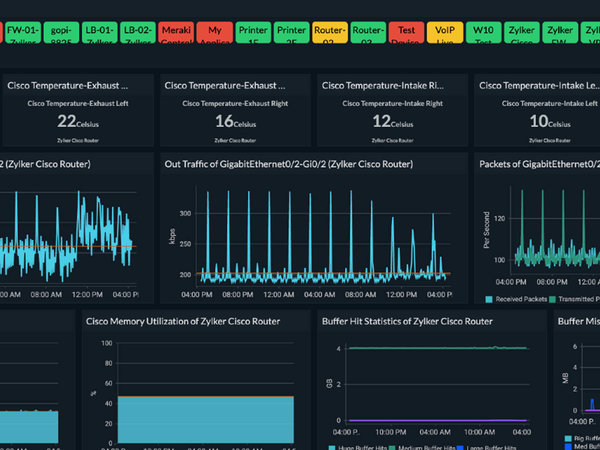Click the Packets of GigabitEthernet0/2 widget title
Image resolution: width=600 pixels, height=450 pixels.
click(540, 164)
